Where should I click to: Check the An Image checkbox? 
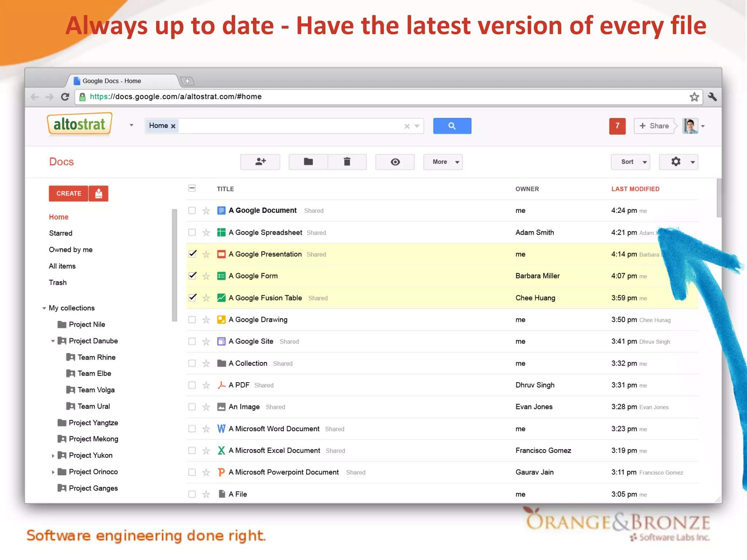192,407
